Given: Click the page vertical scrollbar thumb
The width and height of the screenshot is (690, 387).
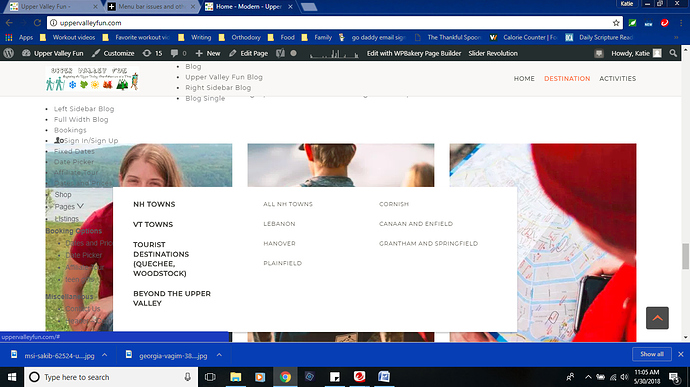Looking at the screenshot, I should 686,255.
